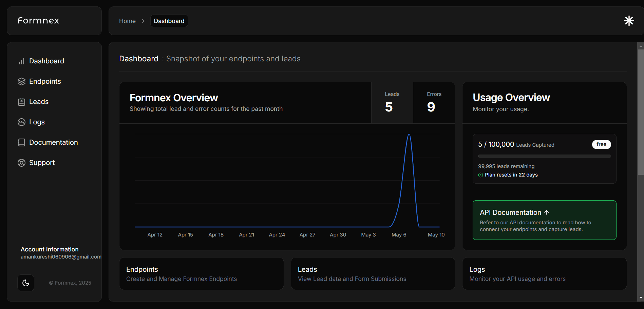Expand the breadcrumb chevron after Home

pyautogui.click(x=143, y=21)
